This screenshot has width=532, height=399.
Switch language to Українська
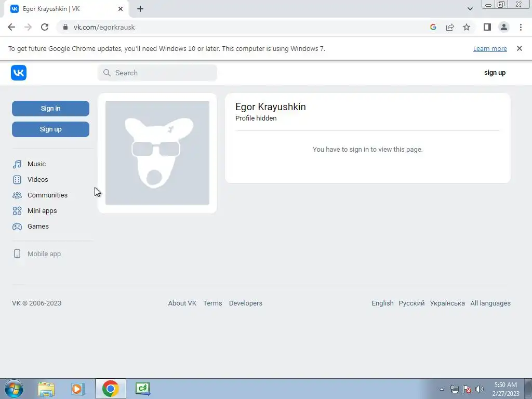click(447, 303)
